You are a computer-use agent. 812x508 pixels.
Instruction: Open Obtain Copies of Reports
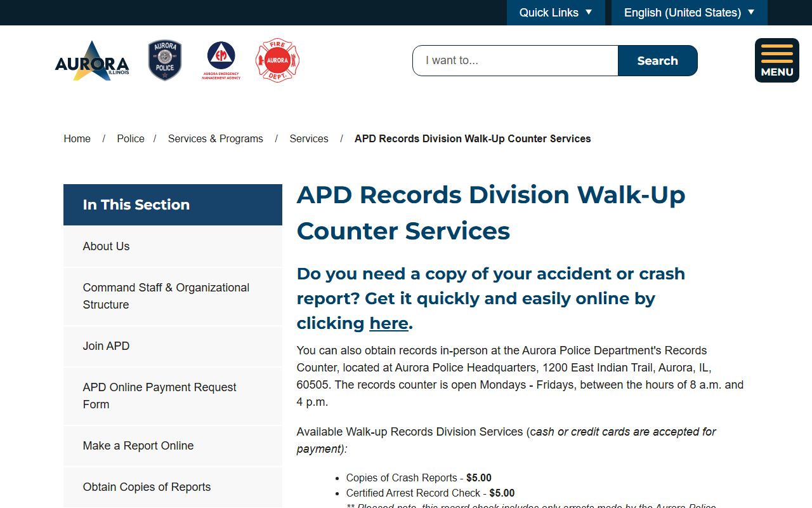[x=173, y=487]
